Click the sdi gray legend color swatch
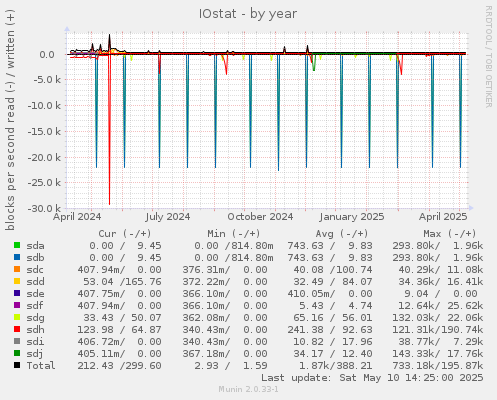Image resolution: width=497 pixels, height=400 pixels. 17,341
